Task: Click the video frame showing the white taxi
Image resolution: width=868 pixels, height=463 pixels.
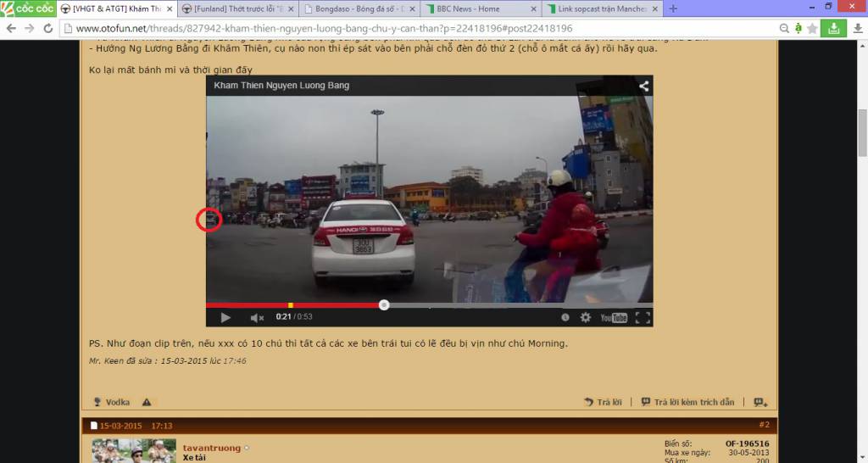Action: point(429,199)
